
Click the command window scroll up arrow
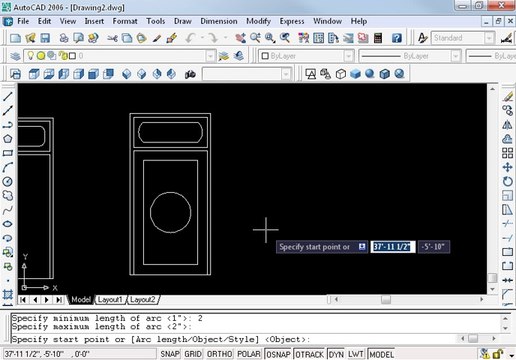[x=506, y=319]
